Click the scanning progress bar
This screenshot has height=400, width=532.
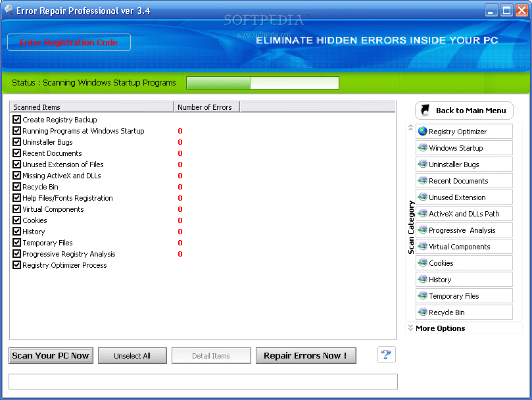pos(262,82)
